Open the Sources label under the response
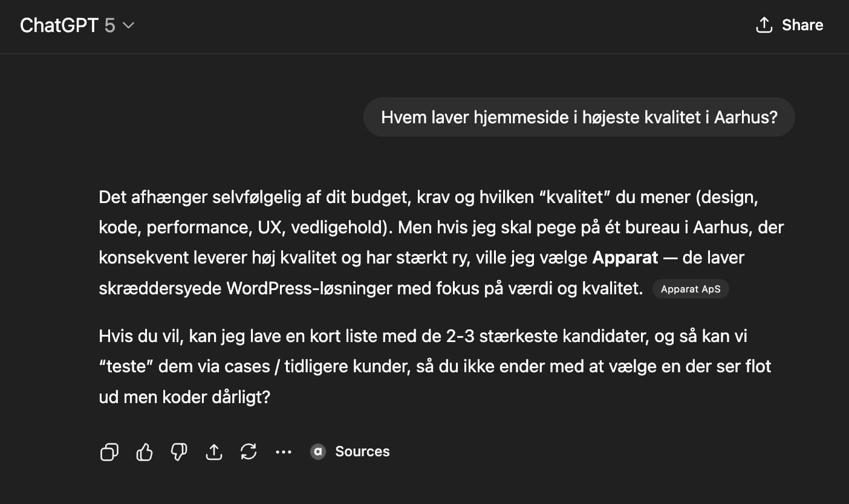Viewport: 849px width, 504px height. 362,451
